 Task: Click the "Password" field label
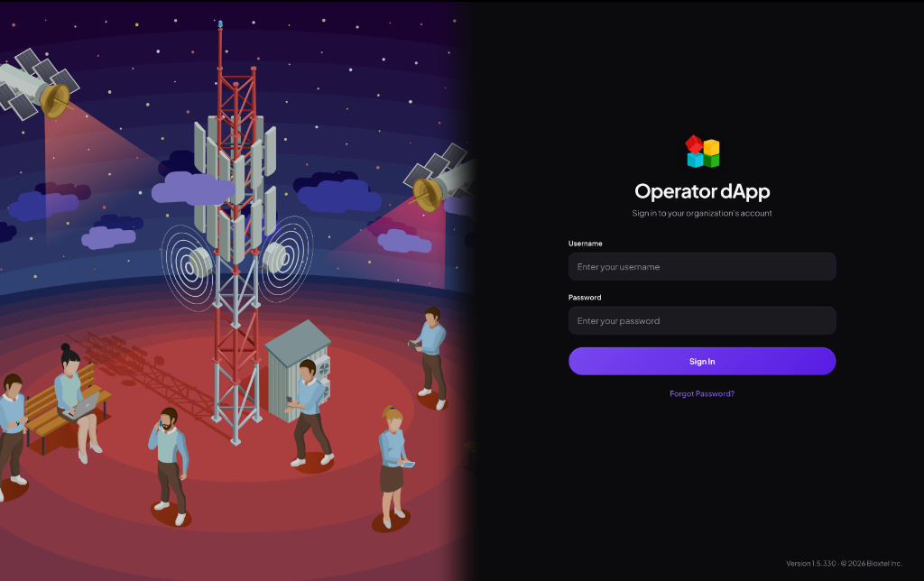click(585, 298)
